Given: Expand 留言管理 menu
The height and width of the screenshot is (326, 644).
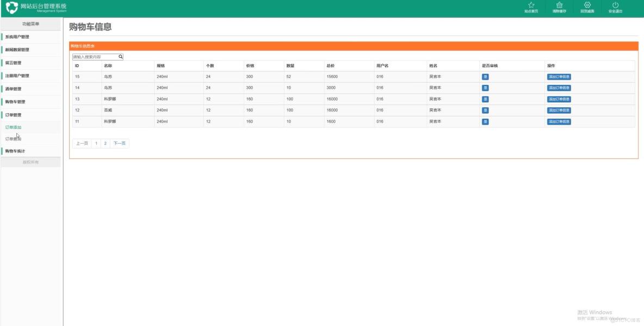Looking at the screenshot, I should tap(31, 63).
